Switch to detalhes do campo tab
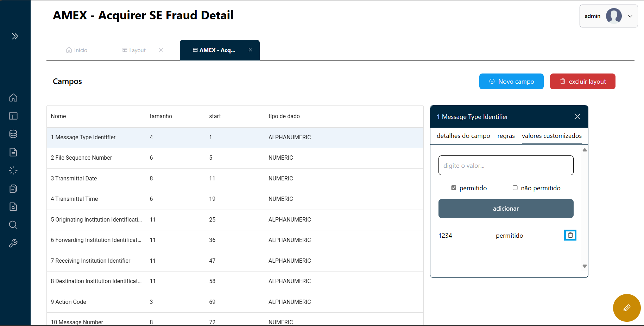This screenshot has width=644, height=326. point(463,136)
